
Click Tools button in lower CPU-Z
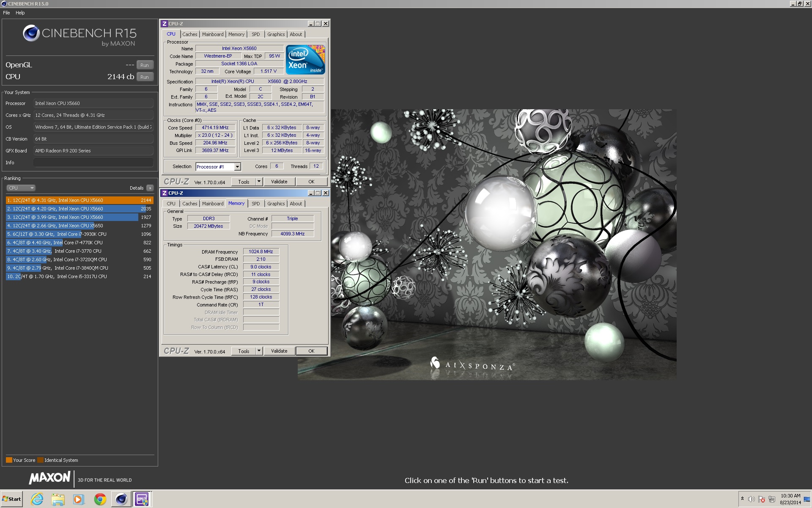244,351
